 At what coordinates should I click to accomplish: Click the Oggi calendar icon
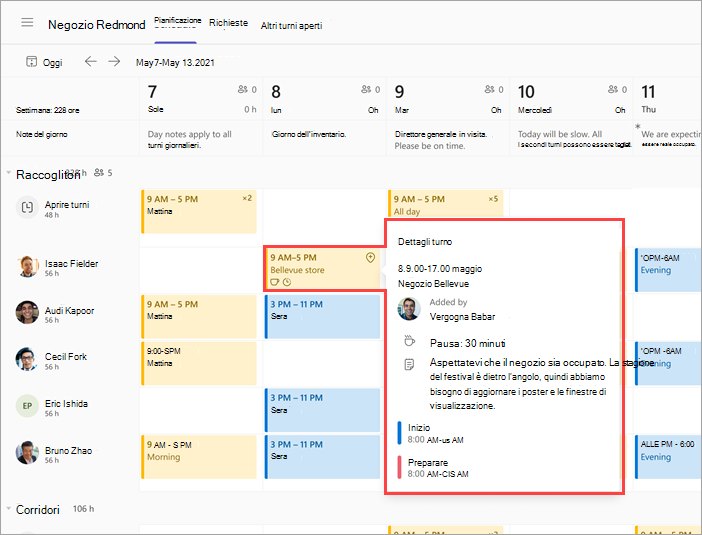point(31,62)
